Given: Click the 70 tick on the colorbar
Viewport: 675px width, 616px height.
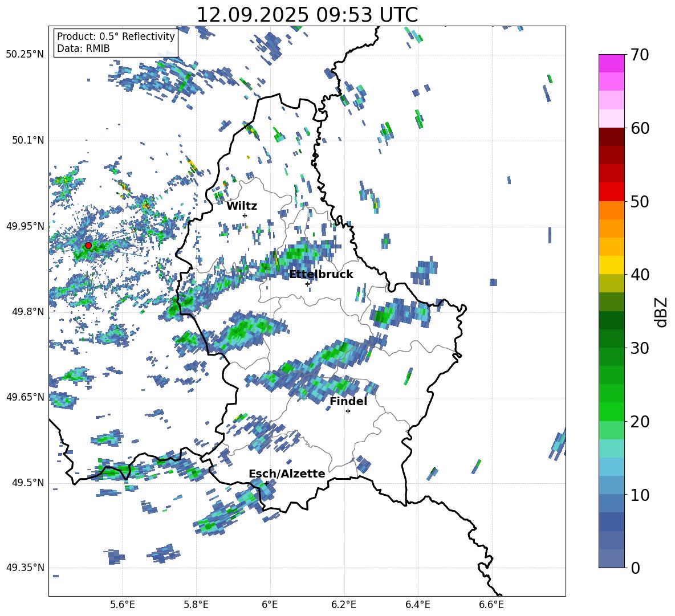Looking at the screenshot, I should point(639,55).
